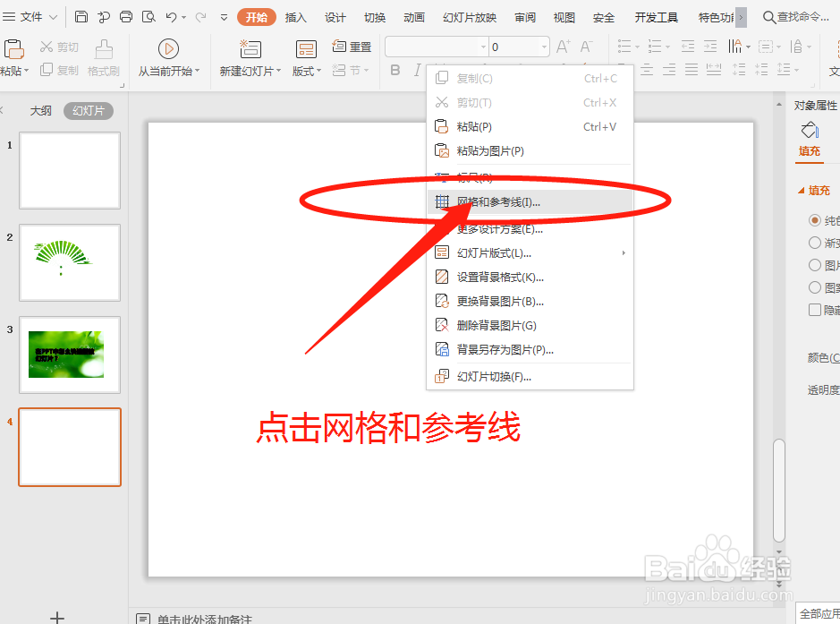The height and width of the screenshot is (624, 840).
Task: Select slide 2 thumbnail in the panel
Action: [x=70, y=261]
